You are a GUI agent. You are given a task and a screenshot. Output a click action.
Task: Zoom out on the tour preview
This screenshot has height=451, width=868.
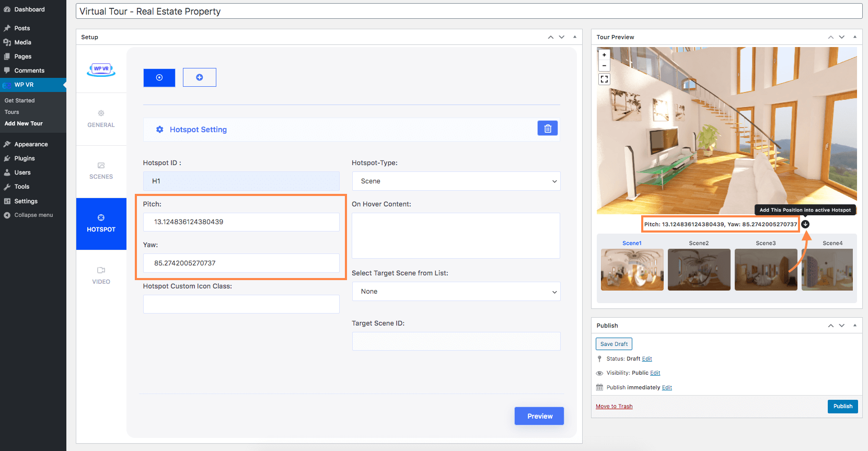pos(604,66)
